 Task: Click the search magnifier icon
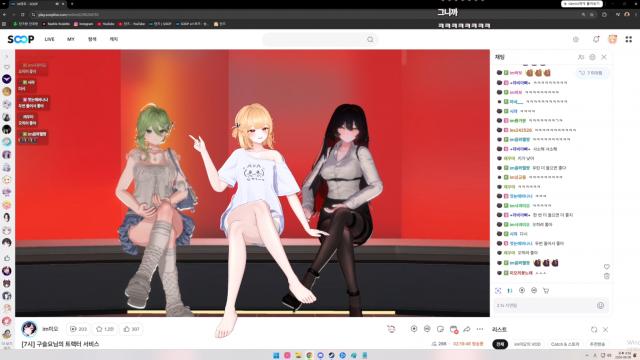click(370, 40)
